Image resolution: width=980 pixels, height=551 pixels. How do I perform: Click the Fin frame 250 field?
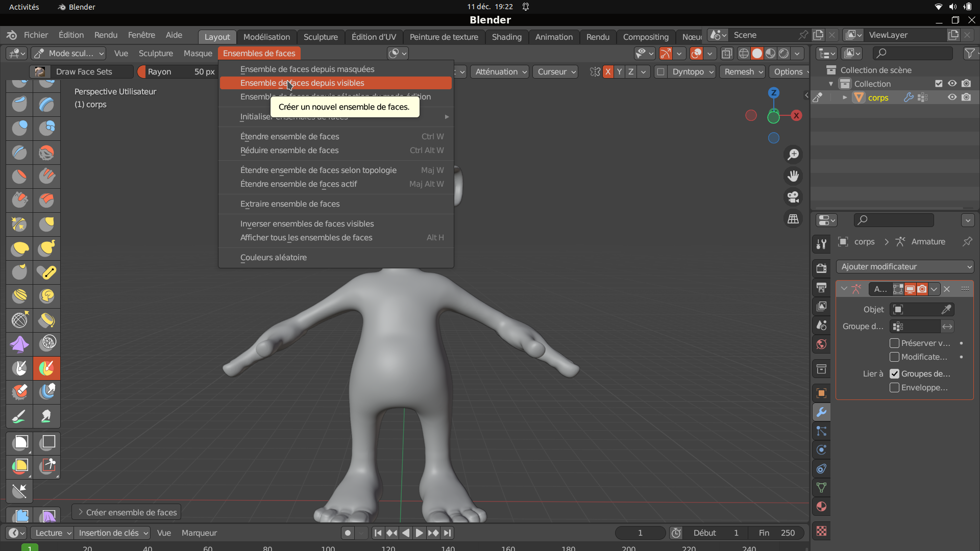coord(776,533)
